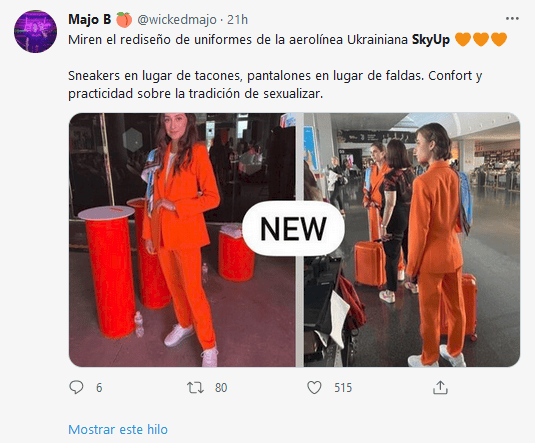This screenshot has width=535, height=443.
Task: Click the orange hearts emoji in tweet
Action: (x=481, y=39)
